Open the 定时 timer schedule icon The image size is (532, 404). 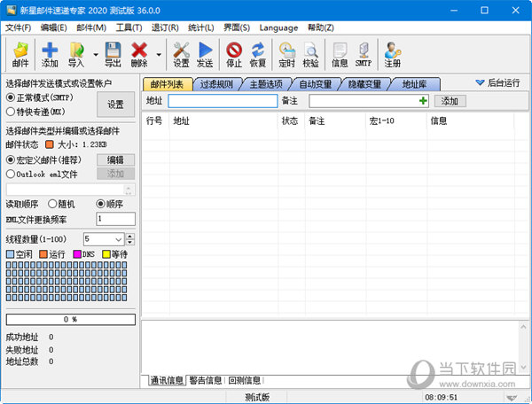(287, 54)
